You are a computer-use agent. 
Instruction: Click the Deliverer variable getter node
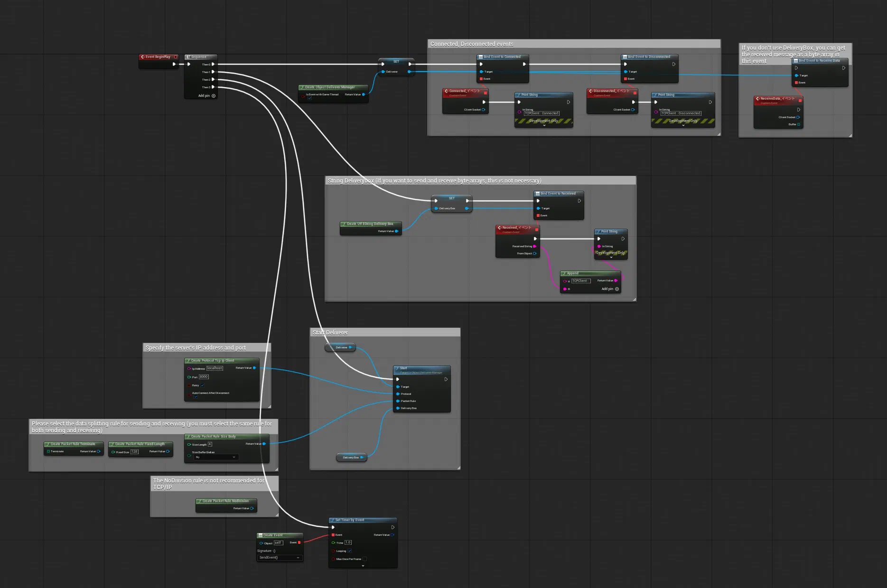[340, 347]
